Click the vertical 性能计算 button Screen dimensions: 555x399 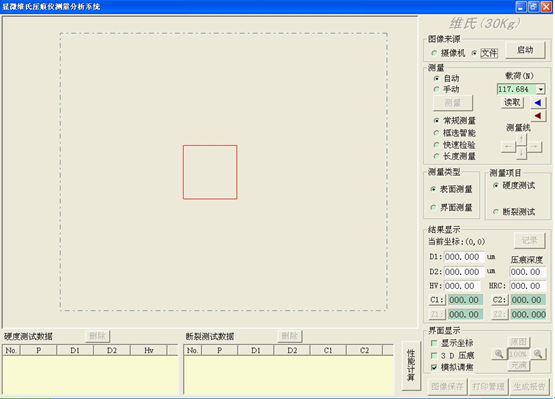pos(411,365)
